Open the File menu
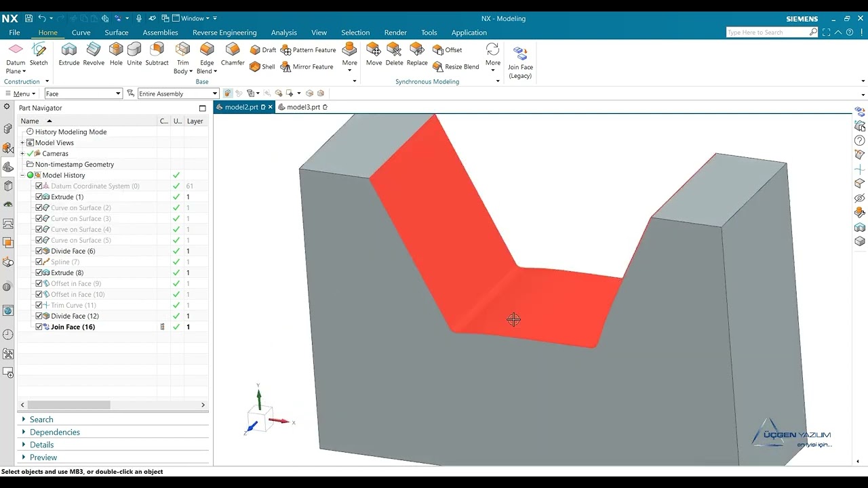 pyautogui.click(x=14, y=33)
